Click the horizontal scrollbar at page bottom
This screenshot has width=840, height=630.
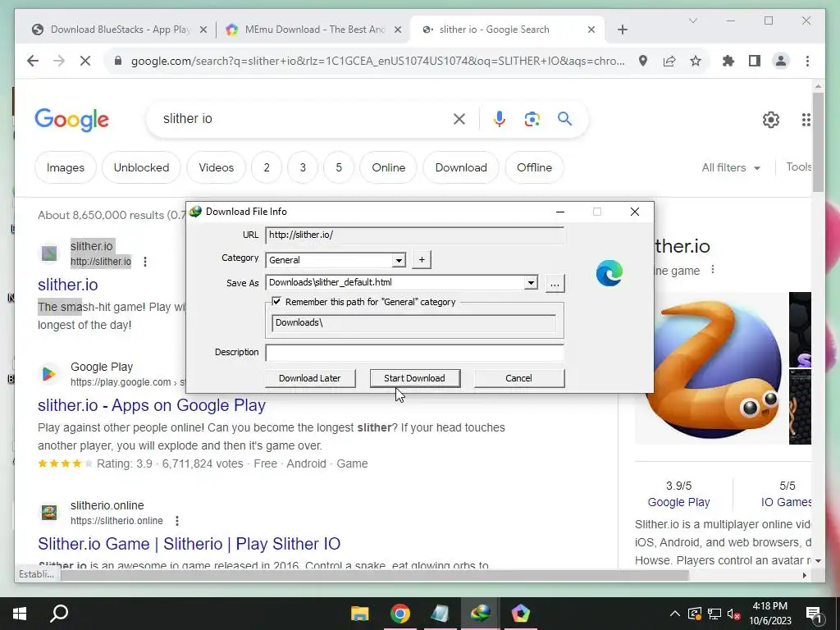pyautogui.click(x=374, y=575)
